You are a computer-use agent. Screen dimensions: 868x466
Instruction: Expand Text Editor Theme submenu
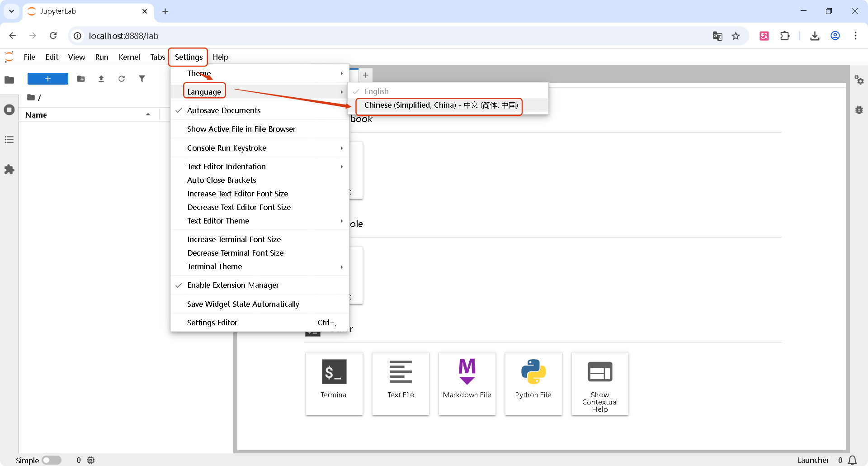tap(260, 221)
